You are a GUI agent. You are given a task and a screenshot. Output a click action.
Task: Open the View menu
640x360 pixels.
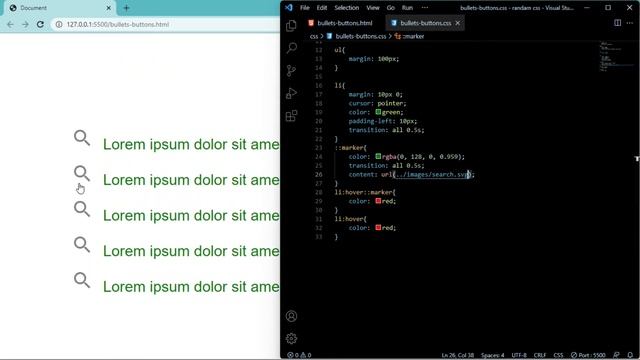click(x=373, y=8)
